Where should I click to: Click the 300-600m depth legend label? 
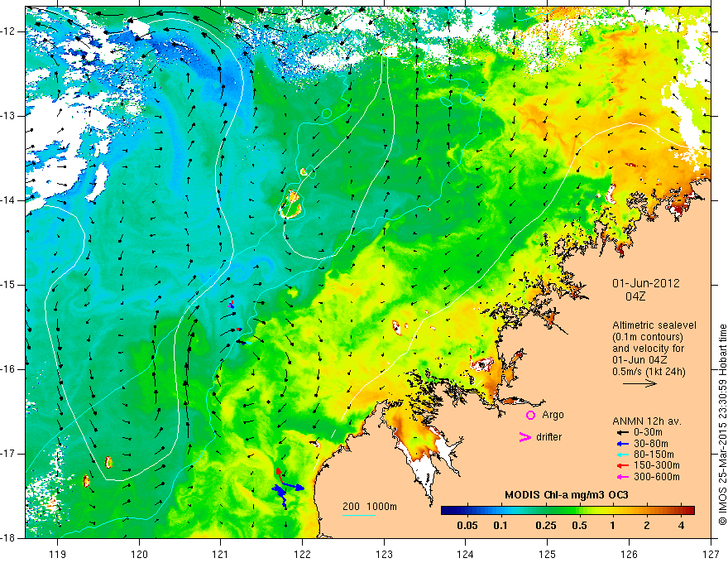click(x=657, y=477)
